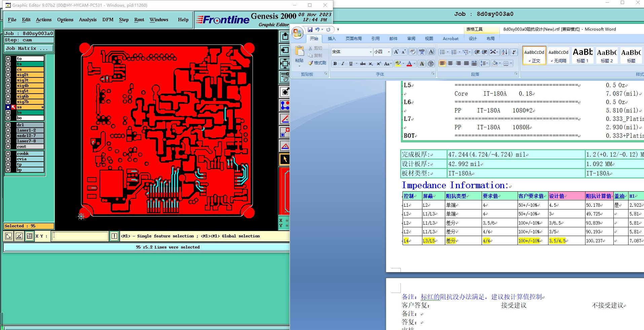
Task: Apply subscript formatting in Word
Action: tap(371, 64)
